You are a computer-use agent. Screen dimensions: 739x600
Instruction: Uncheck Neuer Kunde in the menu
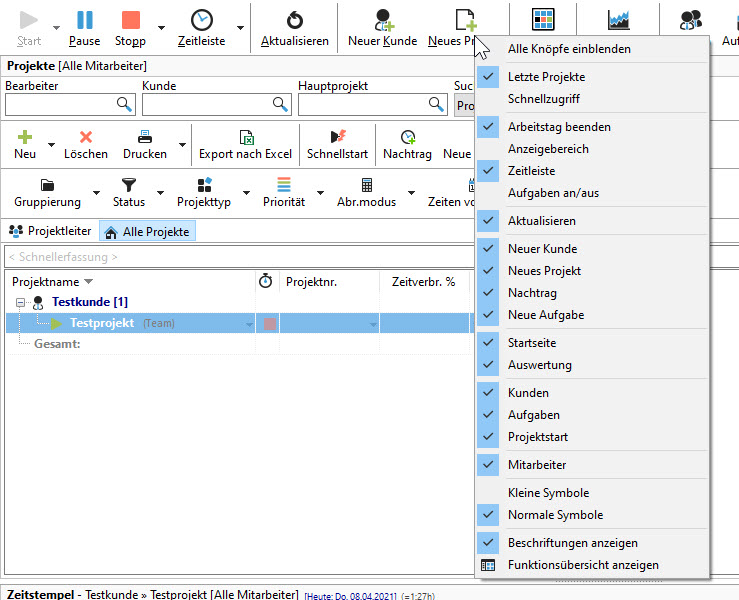pos(592,248)
